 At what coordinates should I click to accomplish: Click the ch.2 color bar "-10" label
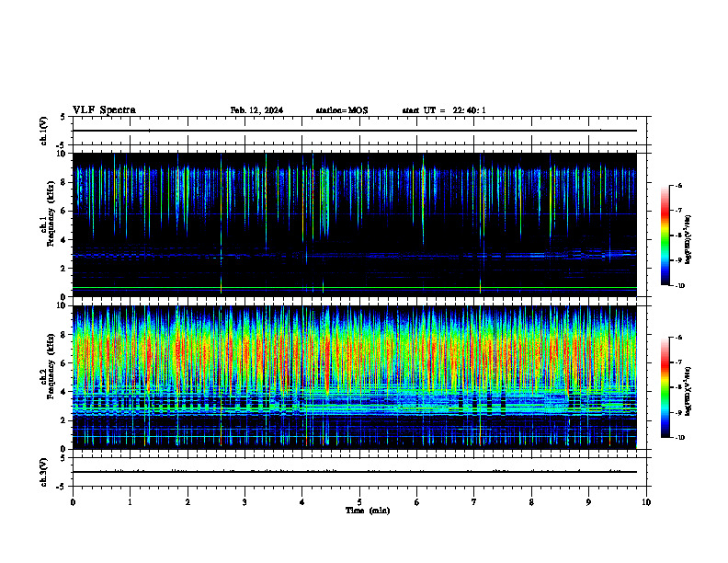(679, 438)
